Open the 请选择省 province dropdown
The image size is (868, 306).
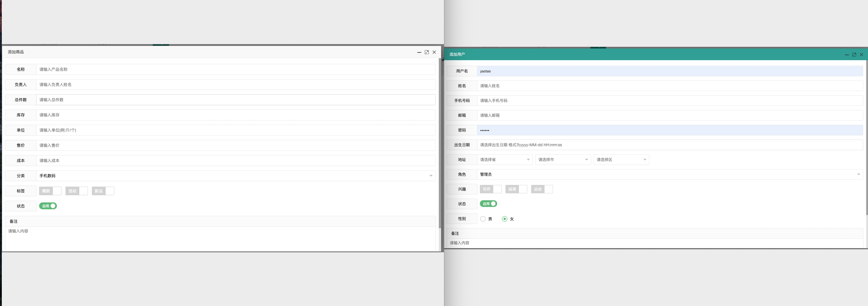[x=505, y=160]
